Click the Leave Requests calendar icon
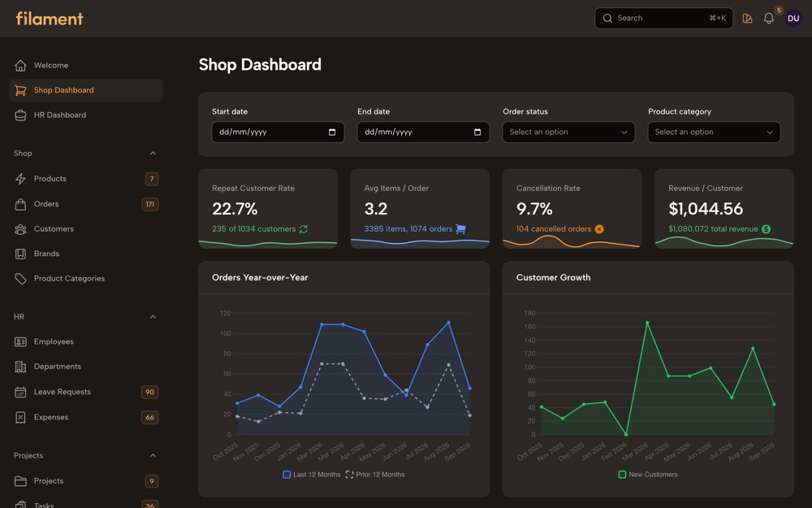Screen dimensions: 812x508 pyautogui.click(x=20, y=392)
